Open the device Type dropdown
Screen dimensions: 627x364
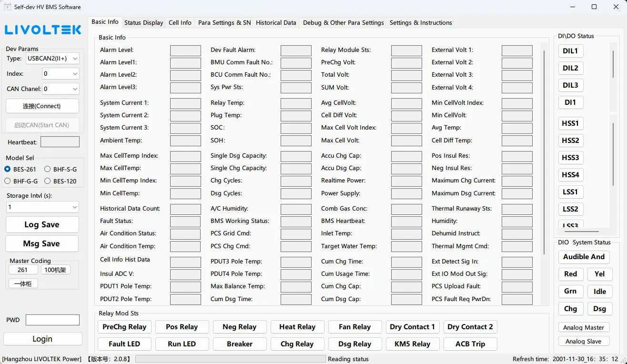coord(52,59)
